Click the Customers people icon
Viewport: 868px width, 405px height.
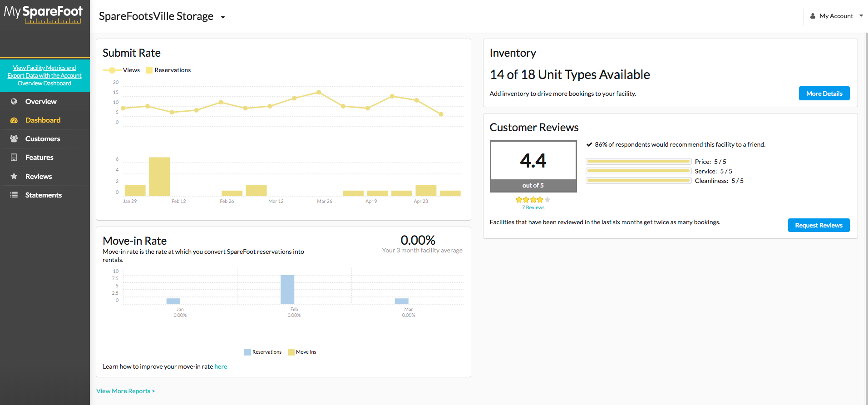point(14,139)
